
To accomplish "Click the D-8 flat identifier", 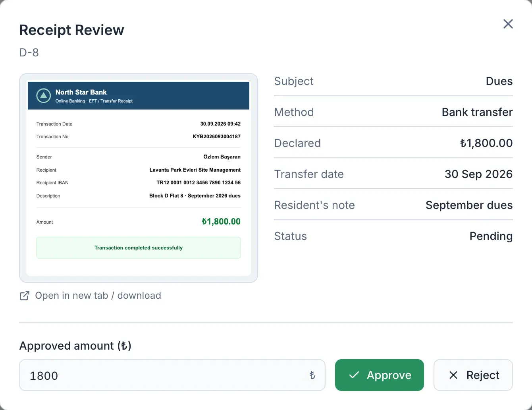I will (29, 52).
